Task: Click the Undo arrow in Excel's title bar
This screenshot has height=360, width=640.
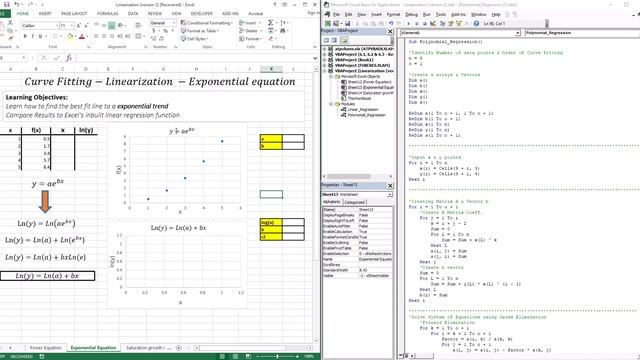Action: tap(17, 4)
